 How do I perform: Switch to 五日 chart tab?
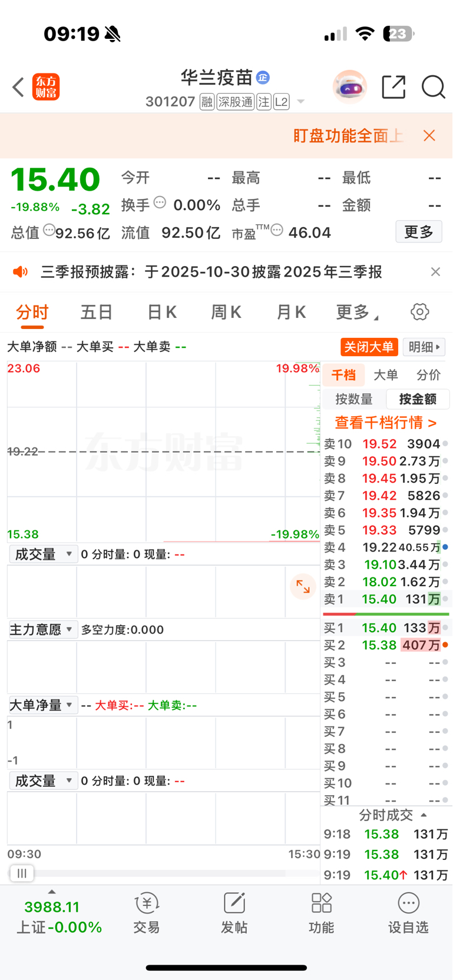coord(97,312)
